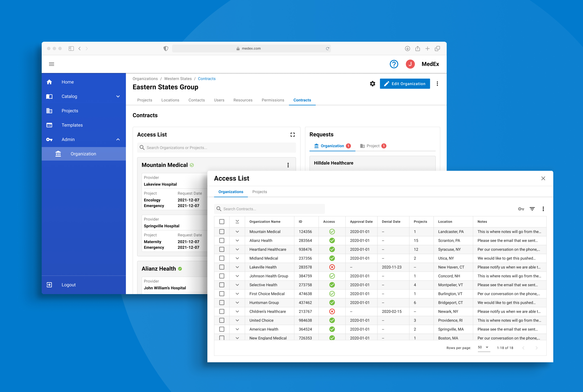583x392 pixels.
Task: Open Hilldale Healthcare request card
Action: [372, 163]
